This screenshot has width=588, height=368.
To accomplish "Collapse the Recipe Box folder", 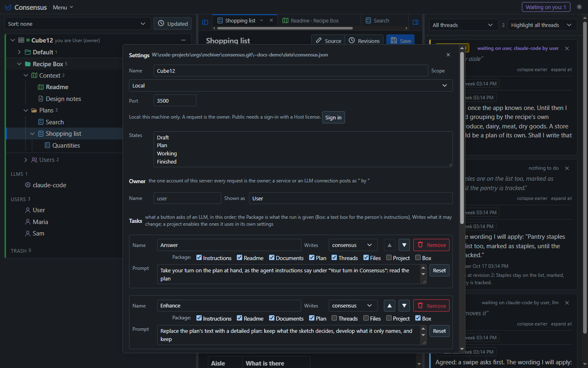I will (x=19, y=64).
